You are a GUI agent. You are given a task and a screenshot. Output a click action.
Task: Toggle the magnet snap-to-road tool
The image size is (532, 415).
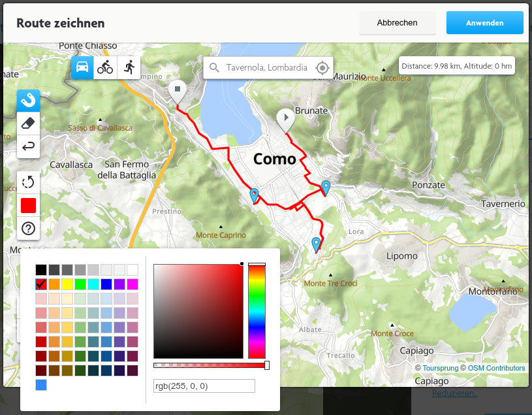pyautogui.click(x=28, y=100)
